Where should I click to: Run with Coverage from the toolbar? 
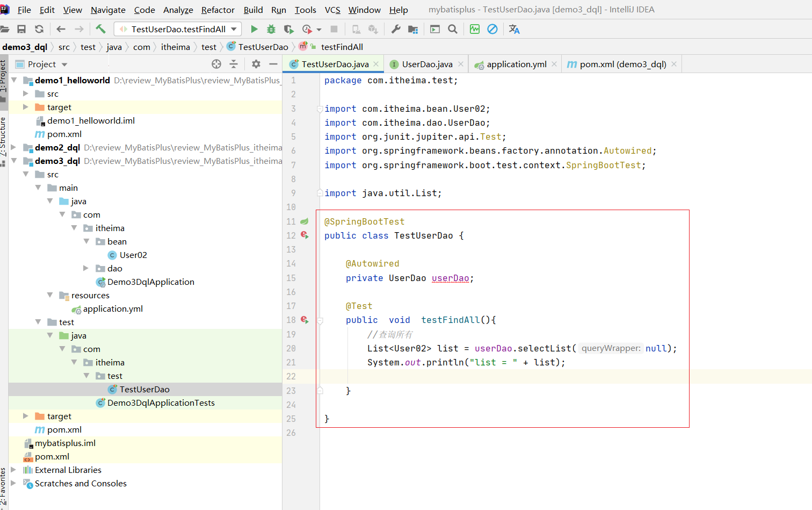pos(289,29)
